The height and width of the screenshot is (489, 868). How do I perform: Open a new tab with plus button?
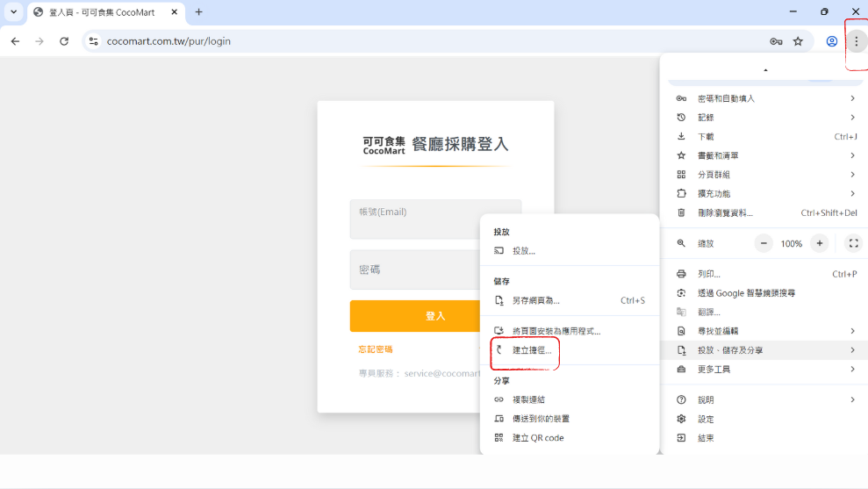tap(198, 11)
